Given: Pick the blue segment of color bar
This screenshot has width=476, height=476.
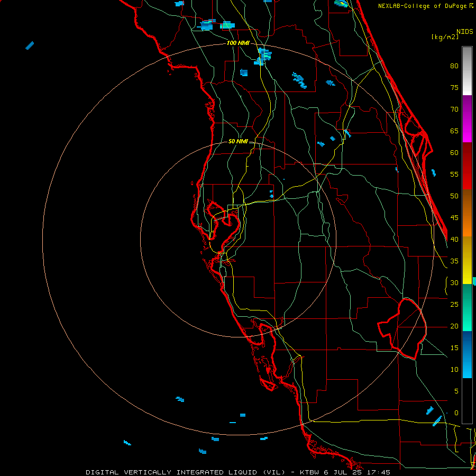Looking at the screenshot, I should 467,354.
